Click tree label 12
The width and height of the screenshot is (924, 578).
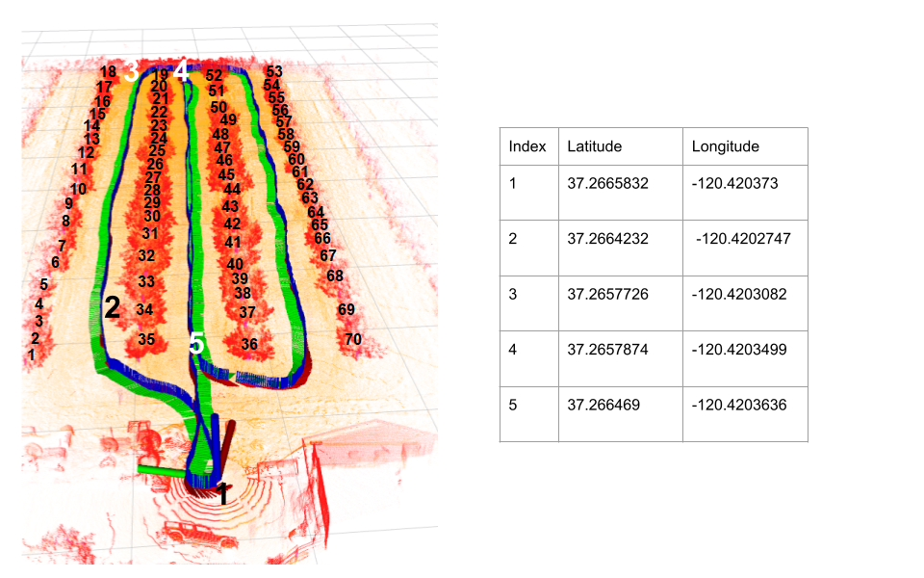86,153
